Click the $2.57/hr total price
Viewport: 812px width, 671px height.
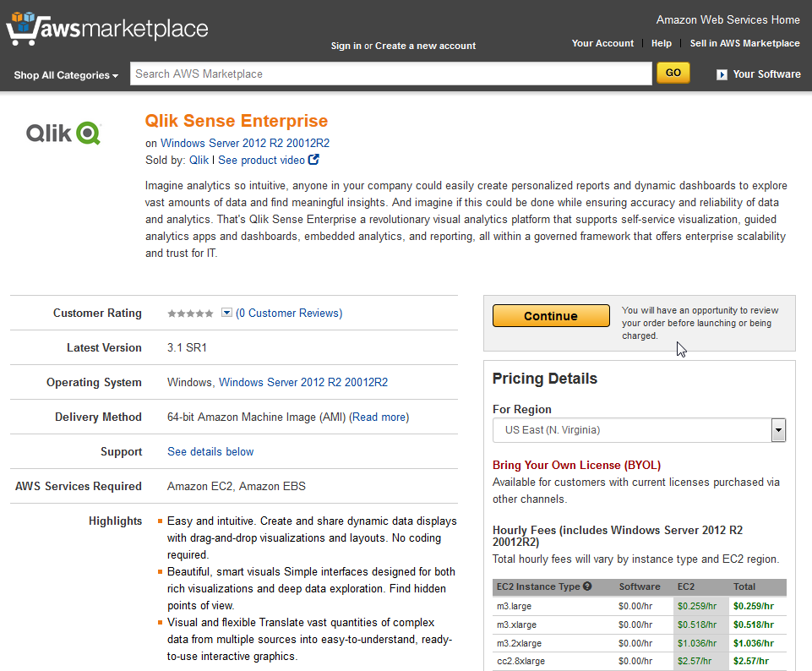click(751, 661)
